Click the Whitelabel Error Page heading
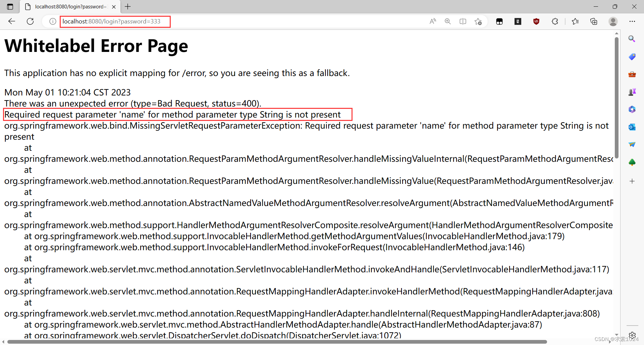644x345 pixels. 96,46
